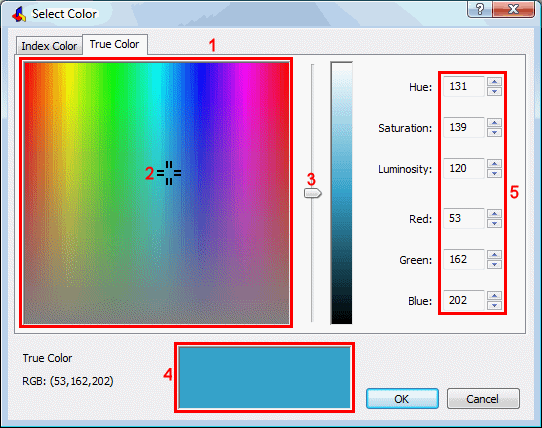Click inside the Blue value field
This screenshot has width=542, height=428.
point(464,300)
